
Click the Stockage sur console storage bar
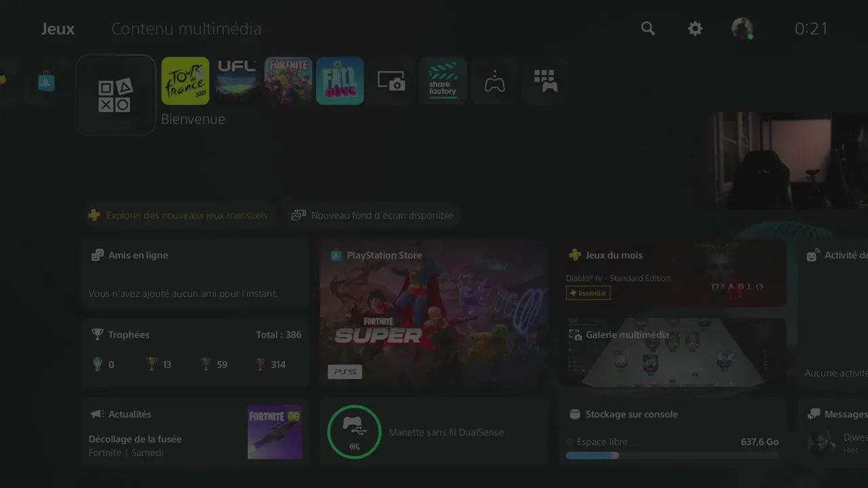point(672,455)
